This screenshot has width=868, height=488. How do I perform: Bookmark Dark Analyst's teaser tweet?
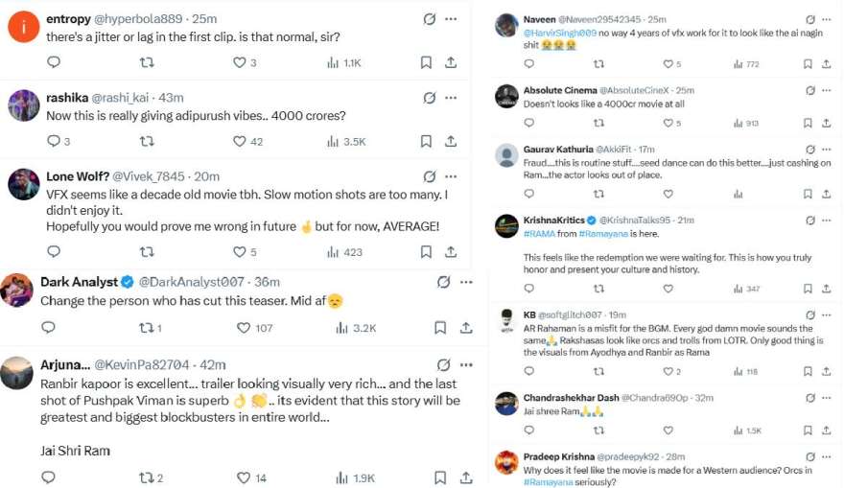[439, 328]
